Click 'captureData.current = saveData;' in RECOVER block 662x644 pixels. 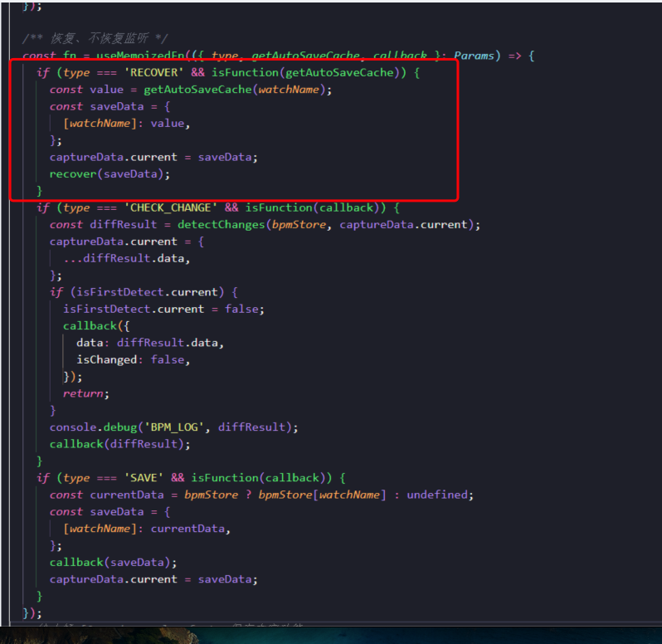coord(153,157)
